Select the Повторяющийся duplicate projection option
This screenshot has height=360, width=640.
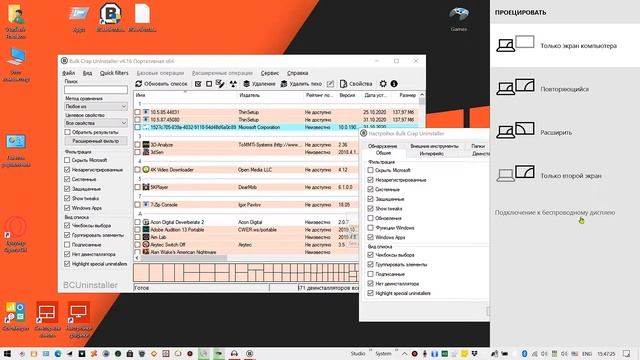pos(565,89)
